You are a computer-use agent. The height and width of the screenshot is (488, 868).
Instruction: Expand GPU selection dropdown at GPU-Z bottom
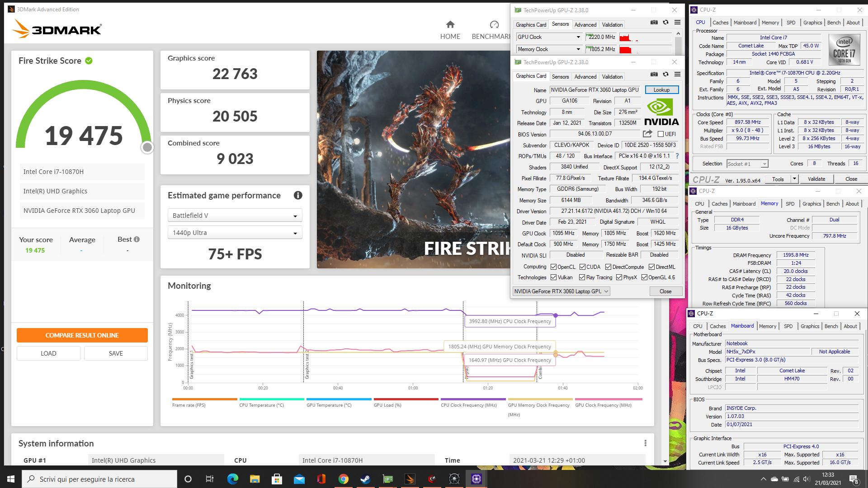pyautogui.click(x=561, y=291)
